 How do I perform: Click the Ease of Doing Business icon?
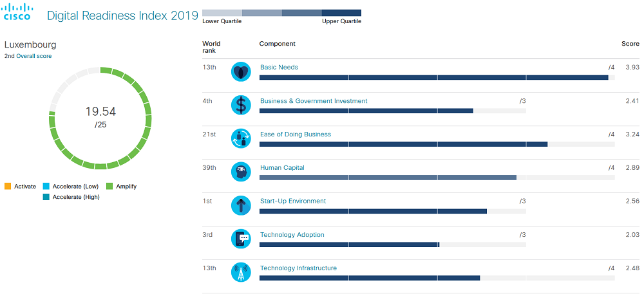[241, 139]
